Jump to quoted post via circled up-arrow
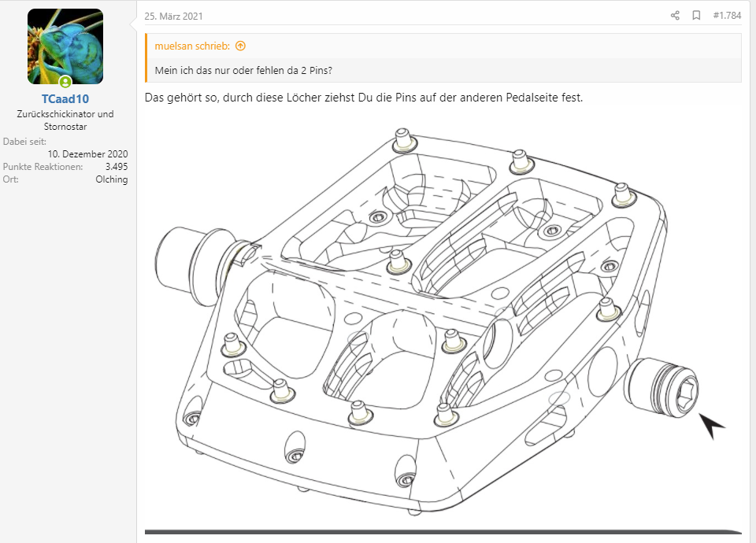756x543 pixels. [241, 46]
